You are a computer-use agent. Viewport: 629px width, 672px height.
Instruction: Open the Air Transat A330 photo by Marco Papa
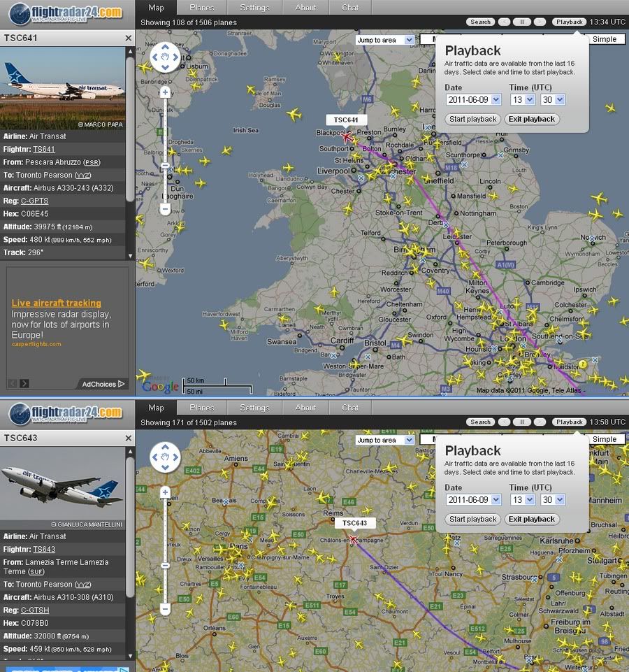[63, 88]
